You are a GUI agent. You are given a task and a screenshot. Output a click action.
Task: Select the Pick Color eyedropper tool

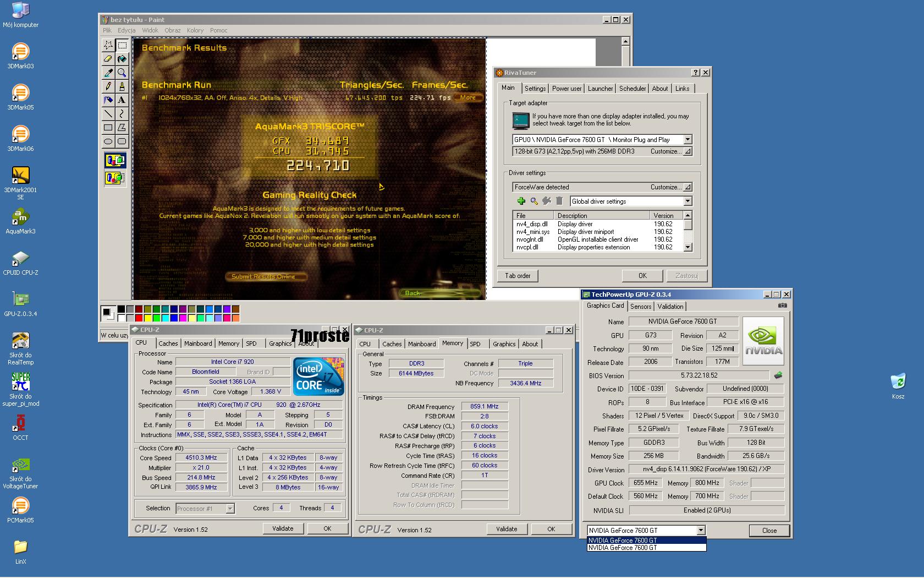tap(108, 73)
